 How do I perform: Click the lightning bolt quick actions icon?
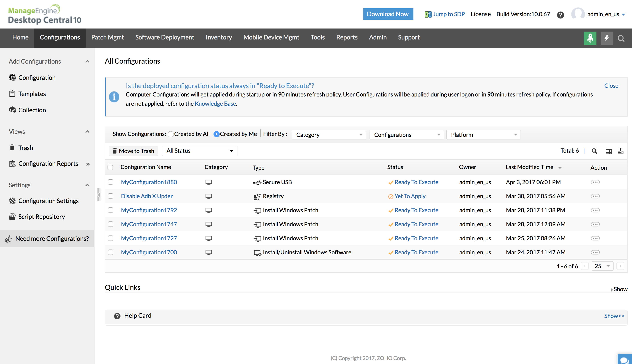click(x=607, y=38)
